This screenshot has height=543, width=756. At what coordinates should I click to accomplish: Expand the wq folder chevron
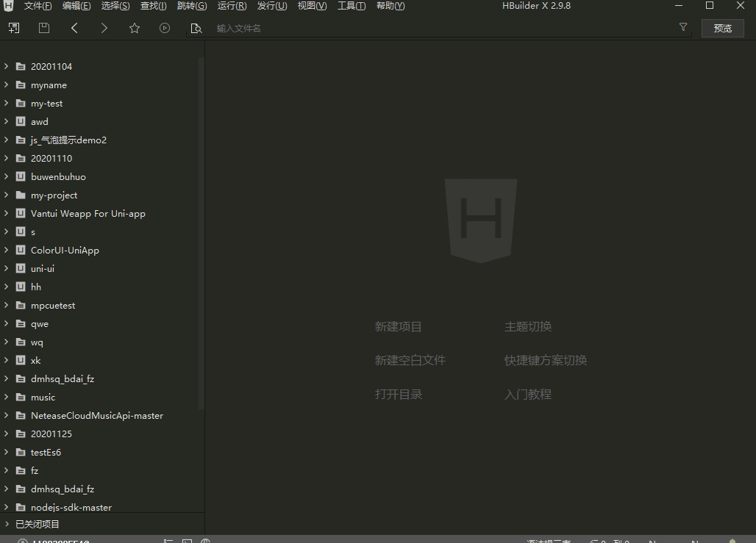pos(7,342)
